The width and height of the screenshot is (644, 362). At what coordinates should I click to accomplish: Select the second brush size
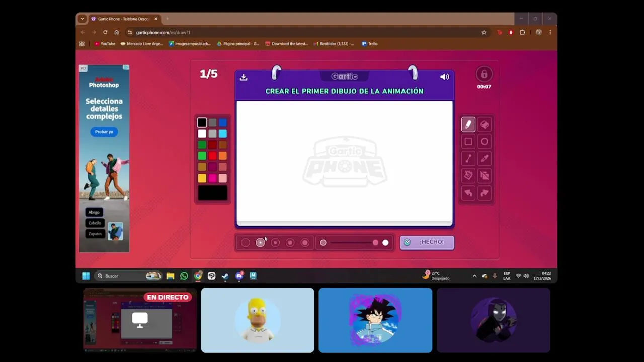260,243
